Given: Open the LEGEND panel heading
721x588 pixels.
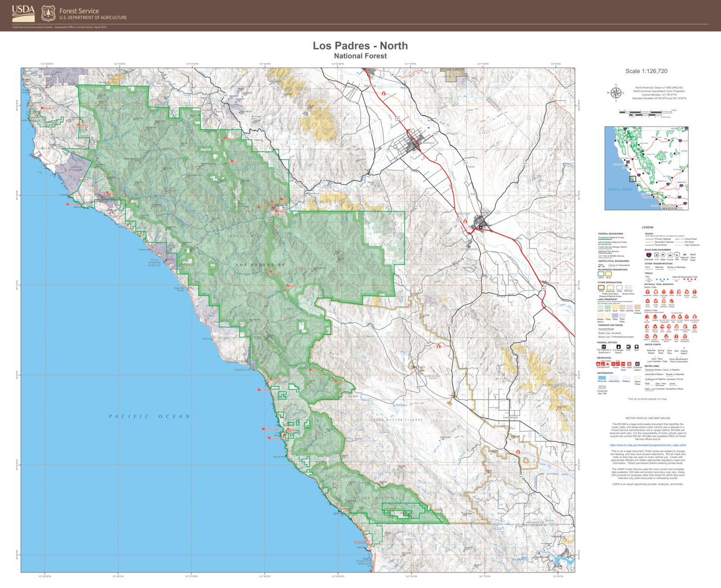Looking at the screenshot, I should [647, 227].
